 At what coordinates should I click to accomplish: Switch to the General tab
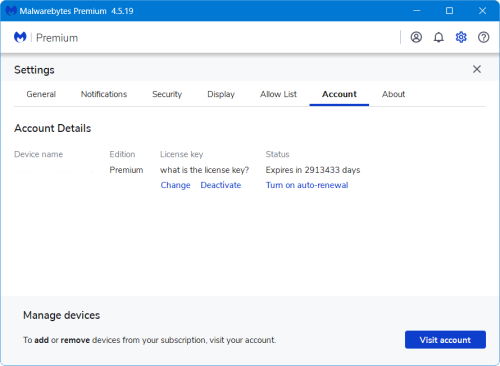click(41, 94)
